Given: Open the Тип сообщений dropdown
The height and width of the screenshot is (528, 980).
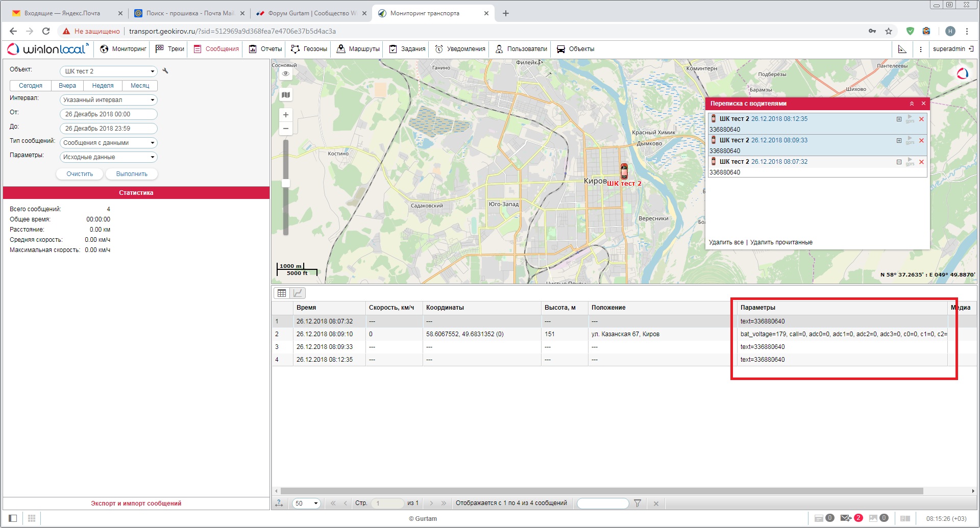Looking at the screenshot, I should 108,143.
